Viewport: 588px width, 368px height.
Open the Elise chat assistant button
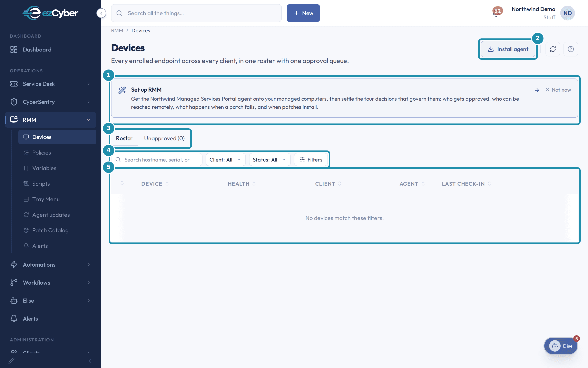[561, 346]
